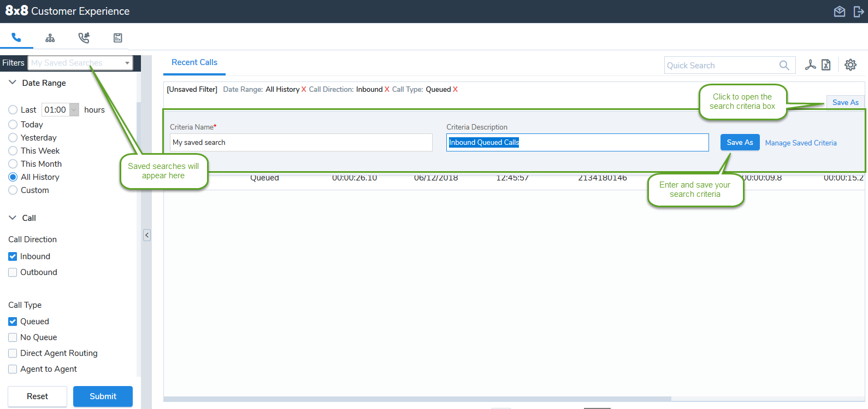Open the hours value dropdown arrow
Screen dimensions: 868x409
point(74,110)
